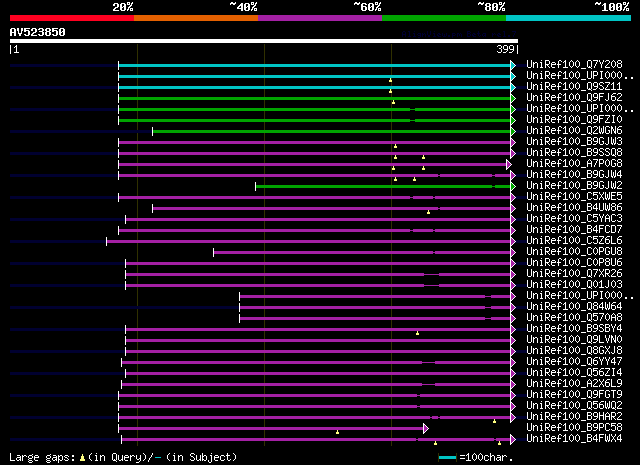
Task: Select the UniRef100_B9SSQ8 hit name
Action: 574,153
